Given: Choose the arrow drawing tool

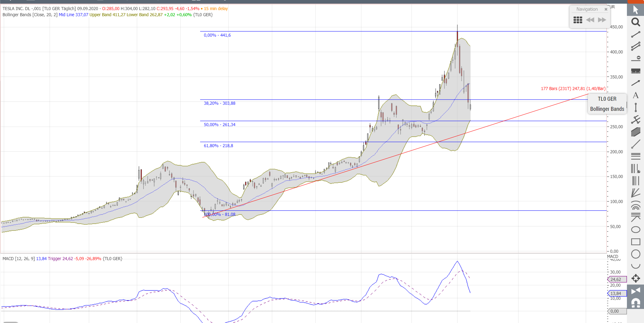Looking at the screenshot, I should pyautogui.click(x=635, y=83).
